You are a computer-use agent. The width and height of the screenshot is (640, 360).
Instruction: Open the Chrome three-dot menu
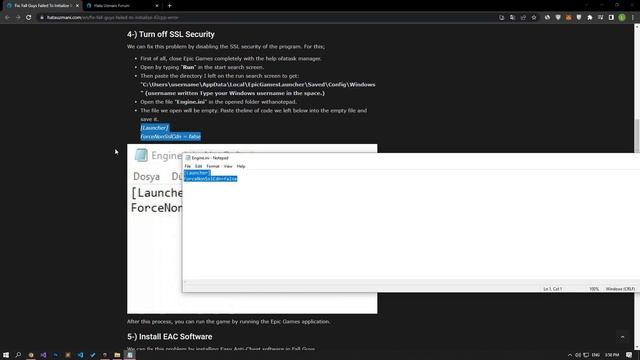coord(633,18)
